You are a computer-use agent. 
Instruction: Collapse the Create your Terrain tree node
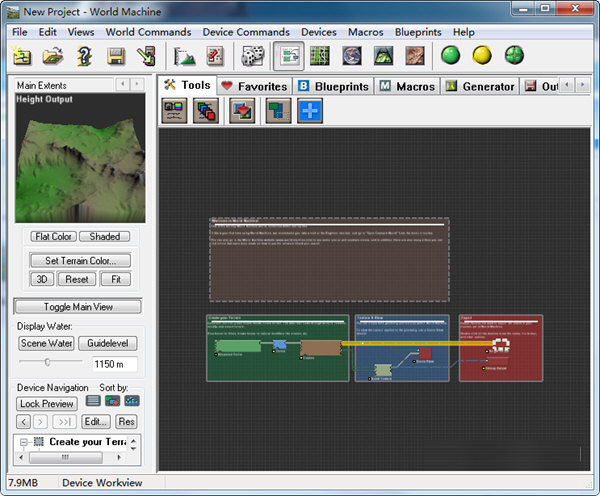pyautogui.click(x=24, y=442)
